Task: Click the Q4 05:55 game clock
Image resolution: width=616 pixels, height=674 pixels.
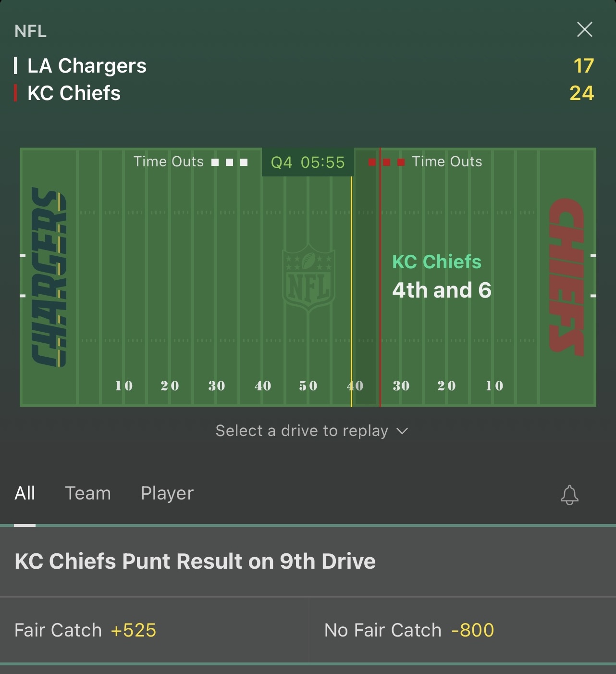Action: 308,162
